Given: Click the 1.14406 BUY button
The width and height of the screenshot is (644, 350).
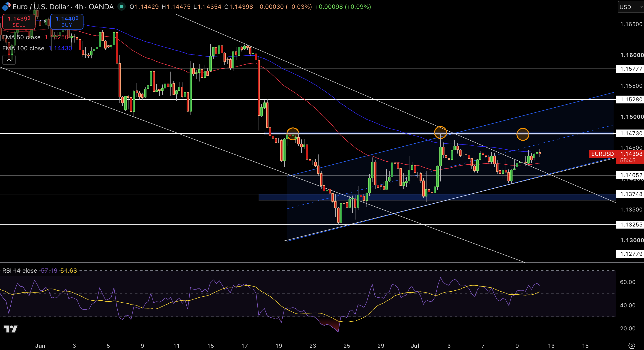Looking at the screenshot, I should (67, 21).
